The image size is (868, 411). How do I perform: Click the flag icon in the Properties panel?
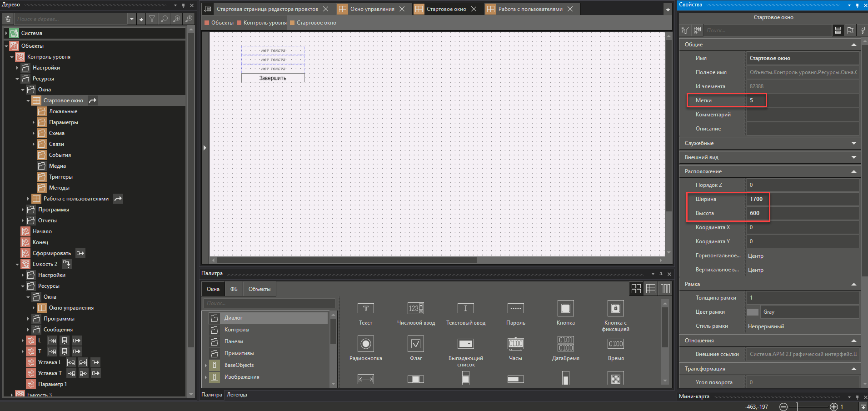point(850,30)
